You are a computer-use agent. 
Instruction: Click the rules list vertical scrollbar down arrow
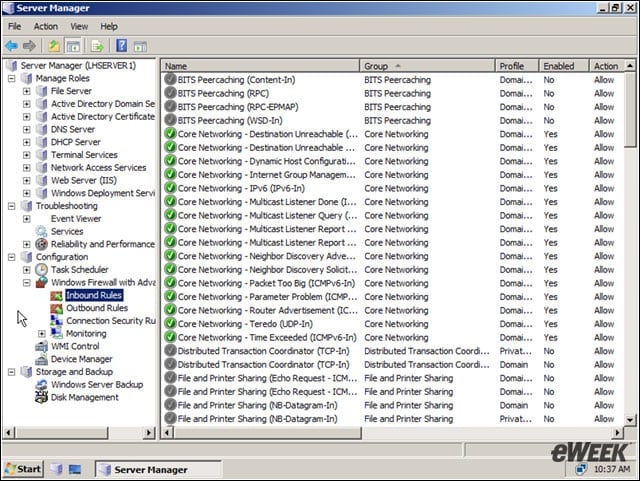click(630, 419)
